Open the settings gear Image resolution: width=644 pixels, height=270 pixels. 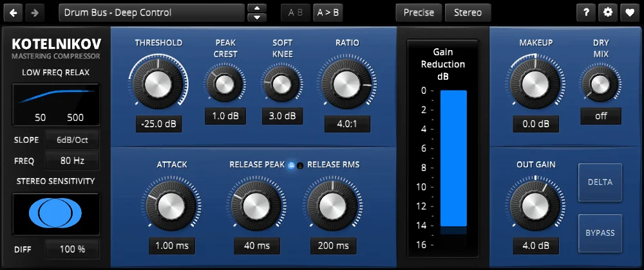pyautogui.click(x=607, y=13)
